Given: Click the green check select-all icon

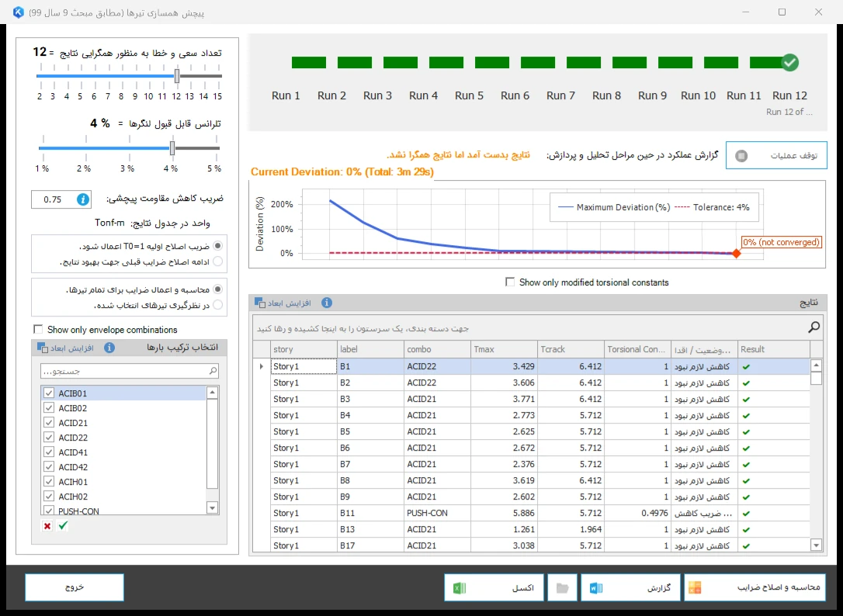Looking at the screenshot, I should click(63, 525).
